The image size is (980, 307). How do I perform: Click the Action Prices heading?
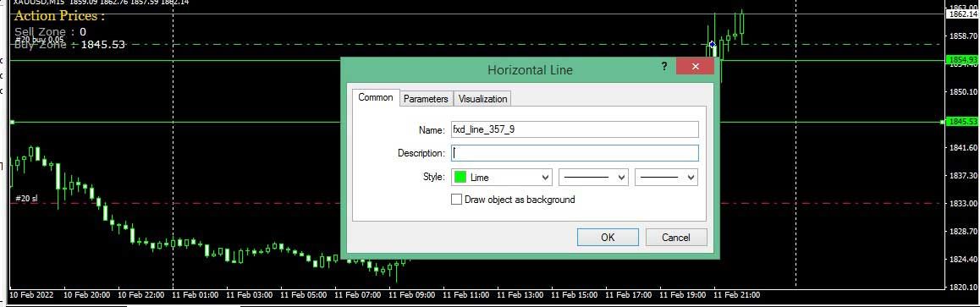[59, 15]
